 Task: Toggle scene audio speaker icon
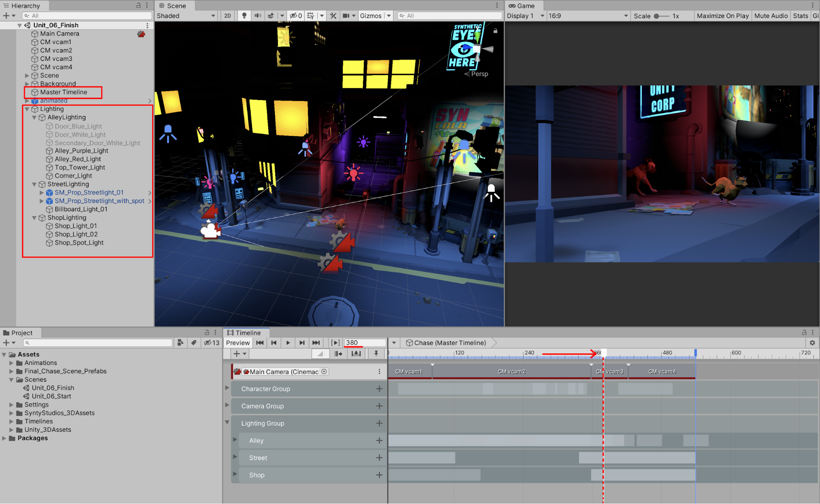[x=258, y=16]
